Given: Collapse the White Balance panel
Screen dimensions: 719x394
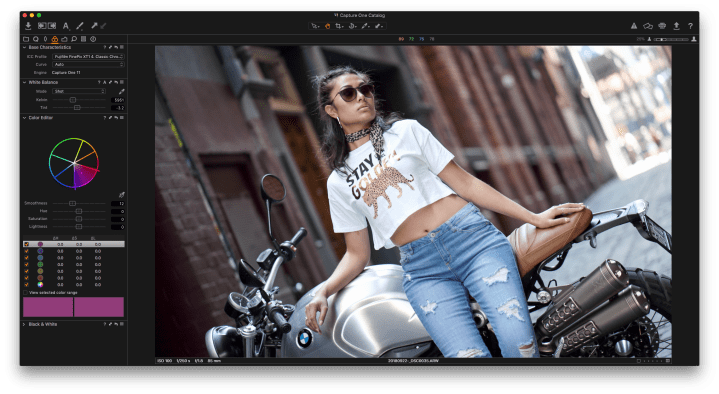Looking at the screenshot, I should pyautogui.click(x=24, y=83).
